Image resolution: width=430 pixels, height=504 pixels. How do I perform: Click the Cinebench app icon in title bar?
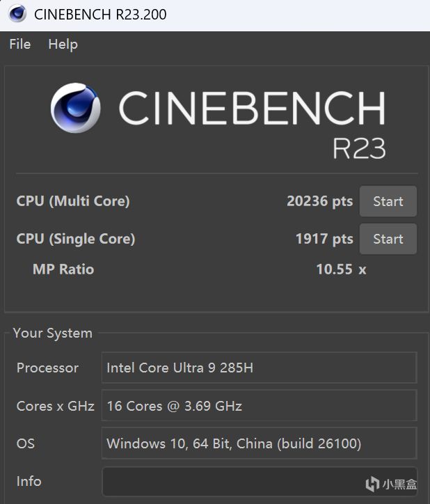[x=17, y=14]
